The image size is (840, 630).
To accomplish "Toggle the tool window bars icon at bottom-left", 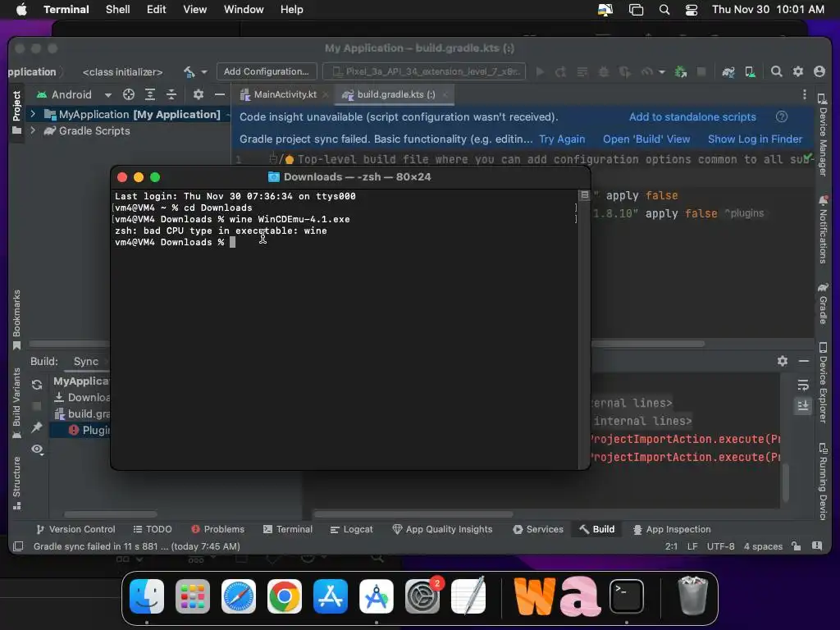I will click(x=18, y=546).
